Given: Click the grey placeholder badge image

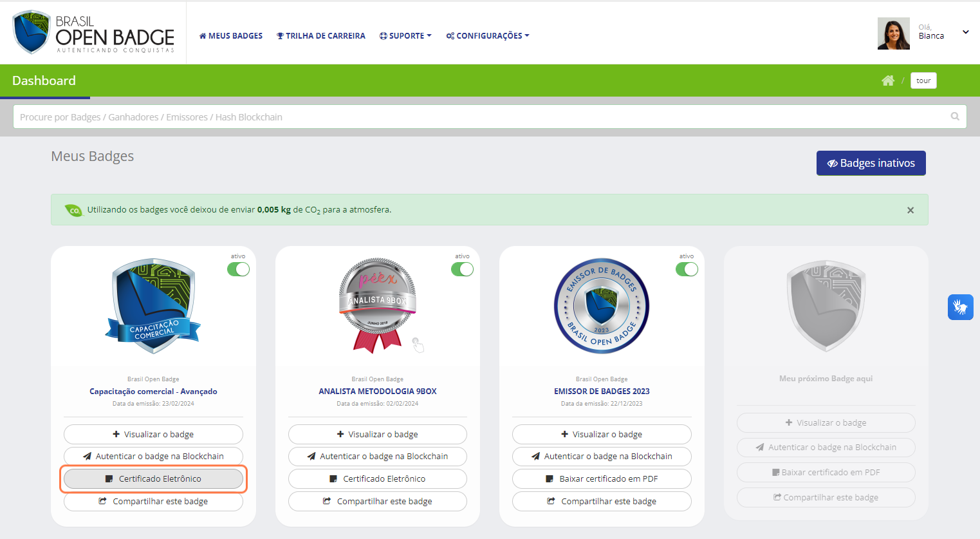Looking at the screenshot, I should click(x=826, y=306).
